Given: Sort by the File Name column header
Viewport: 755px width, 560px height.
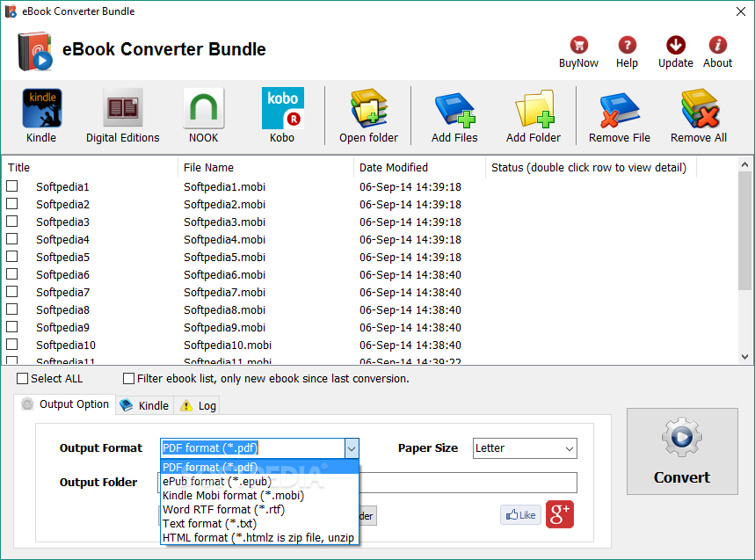Looking at the screenshot, I should (x=265, y=168).
